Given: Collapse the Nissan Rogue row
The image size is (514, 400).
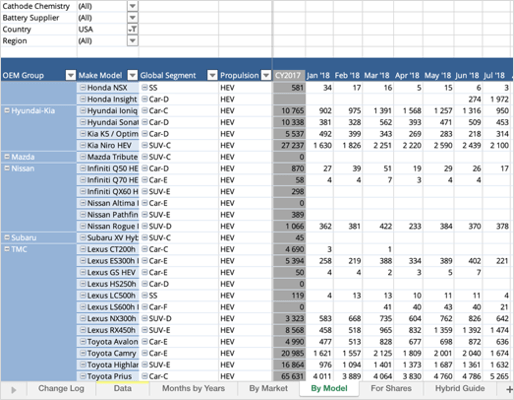Looking at the screenshot, I should pos(83,226).
